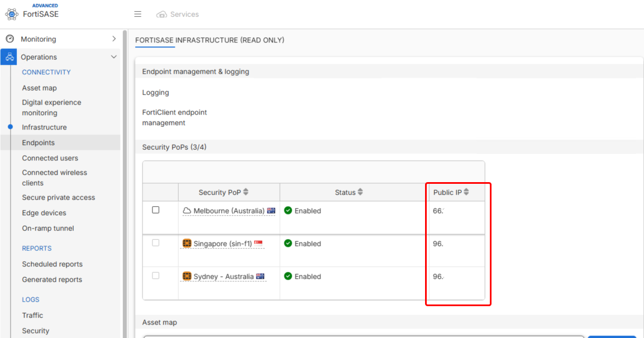The width and height of the screenshot is (644, 338).
Task: Click the Sydney - Australia PoP name
Action: click(x=223, y=277)
